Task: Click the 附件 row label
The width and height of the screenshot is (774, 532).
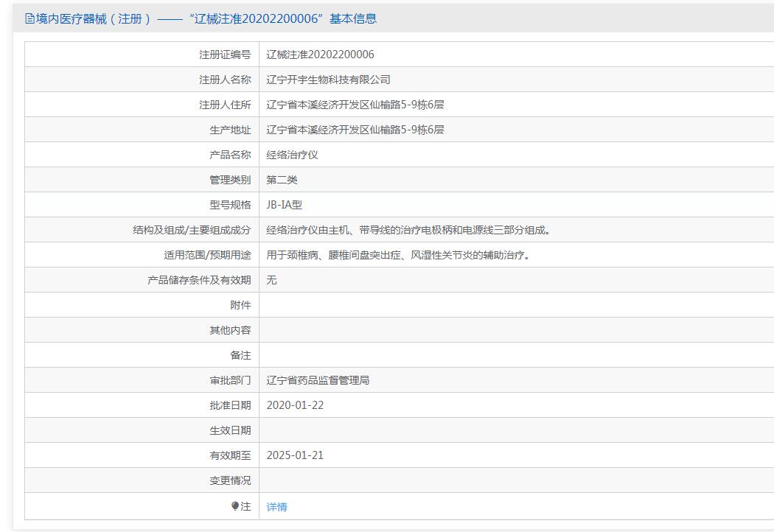Action: click(240, 306)
